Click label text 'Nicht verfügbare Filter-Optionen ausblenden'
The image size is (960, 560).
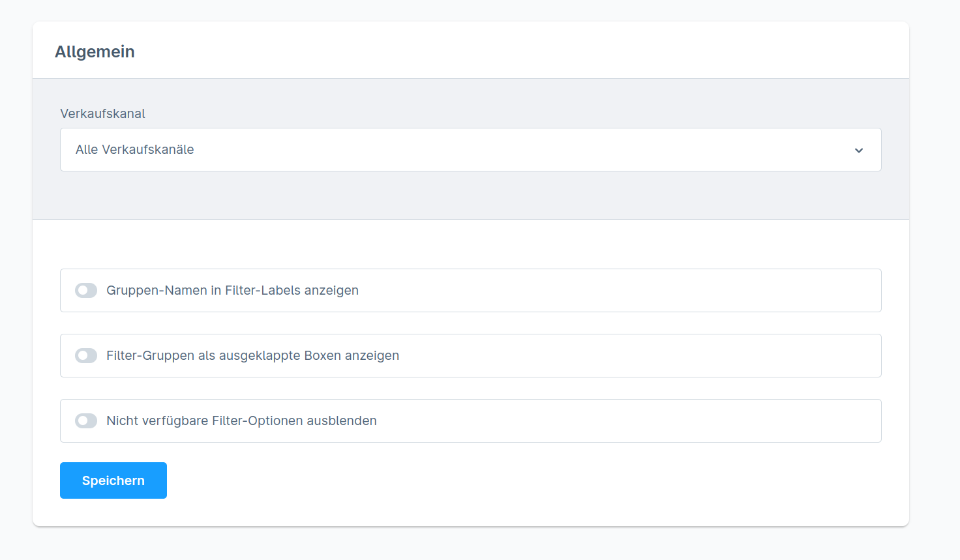[x=241, y=420]
